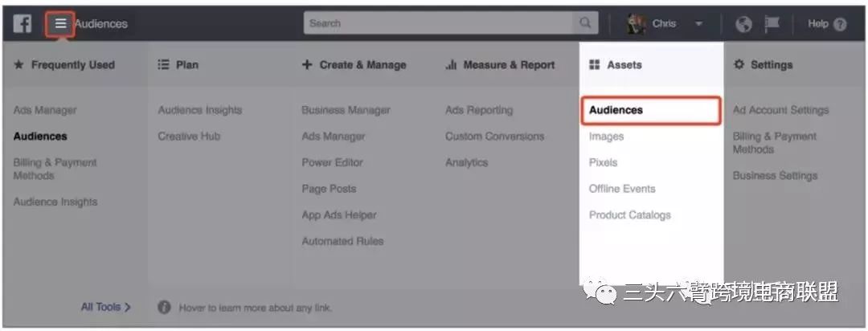The height and width of the screenshot is (331, 868).
Task: Open Ad Account Settings
Action: (780, 110)
